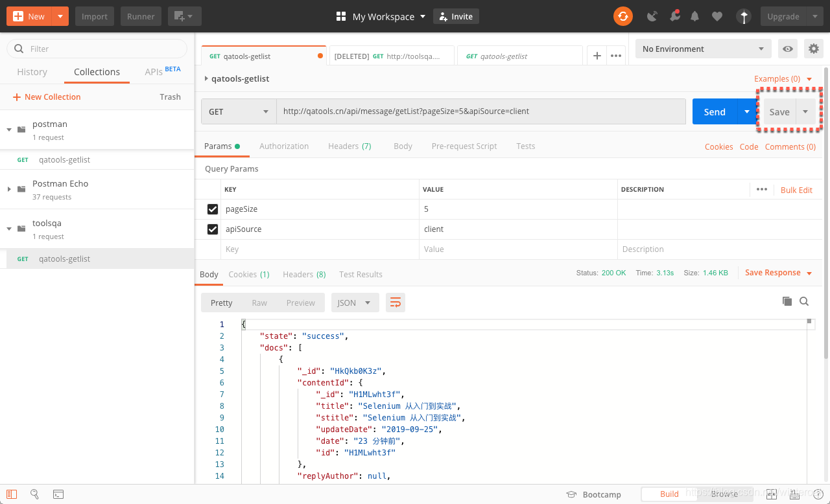Open the request Body tab
This screenshot has height=504, width=830.
pyautogui.click(x=403, y=146)
